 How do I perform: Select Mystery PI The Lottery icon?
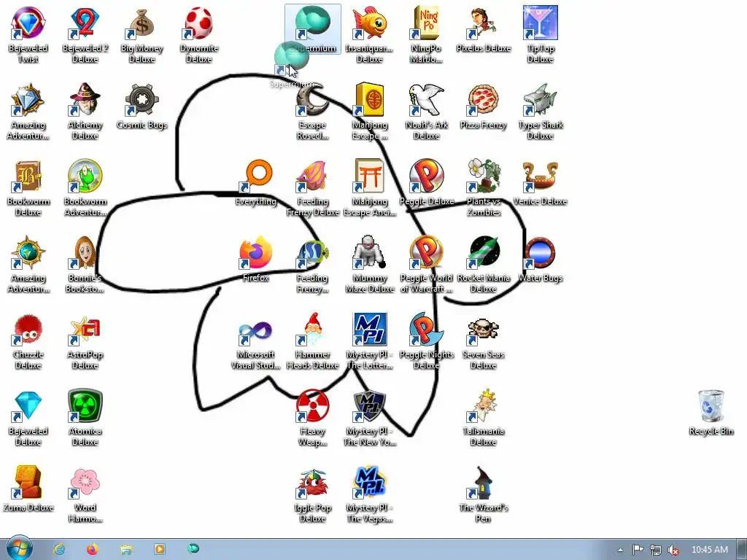coord(370,341)
